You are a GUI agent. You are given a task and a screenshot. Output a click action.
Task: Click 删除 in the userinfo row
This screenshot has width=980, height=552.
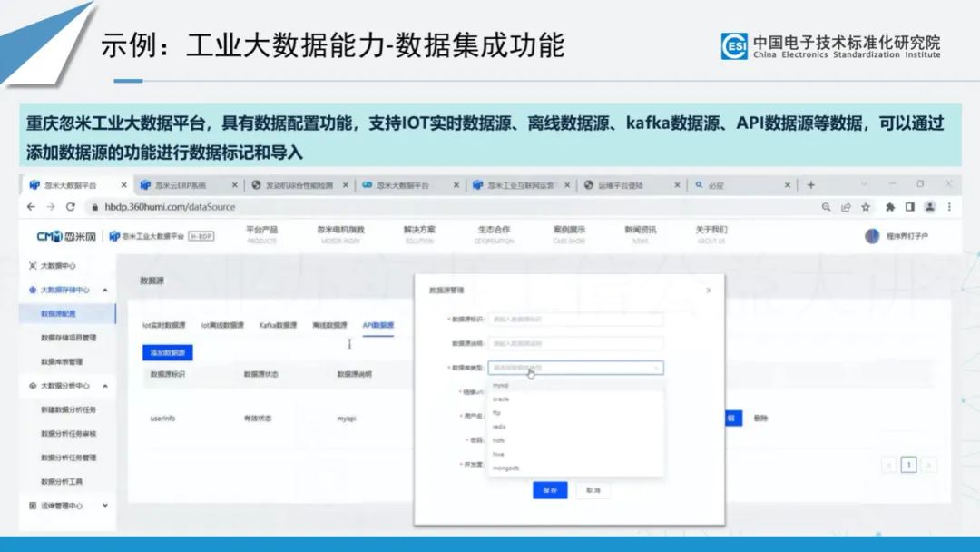point(760,419)
